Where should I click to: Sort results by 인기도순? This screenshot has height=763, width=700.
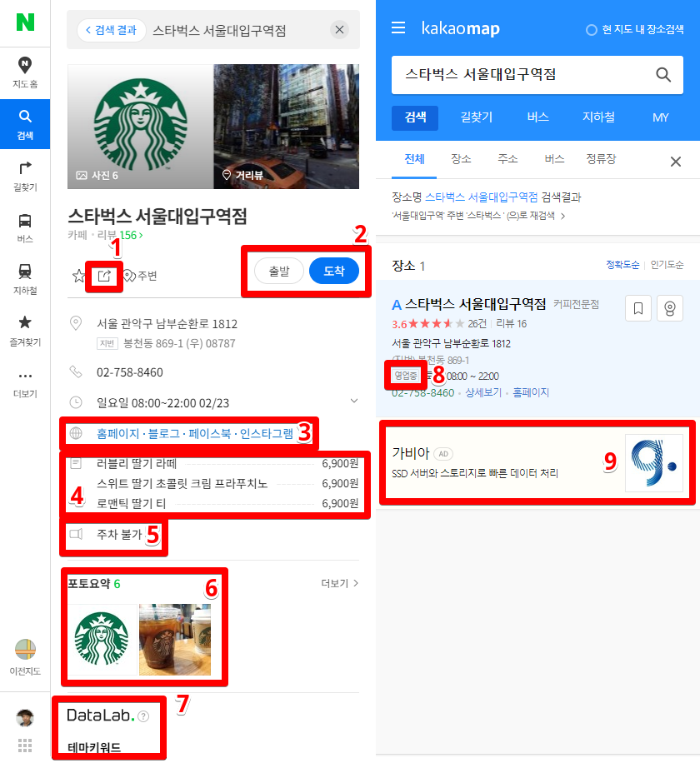667,265
